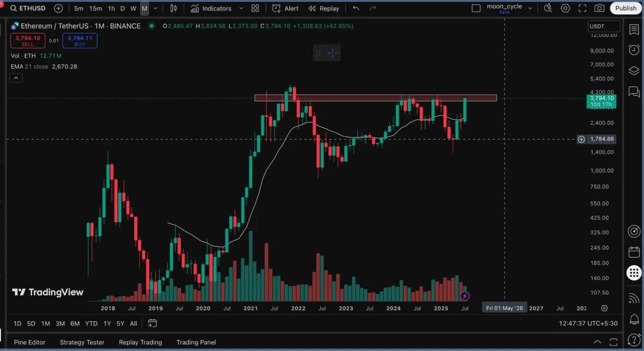Screen dimensions: 644x351
Task: Select the All date range
Action: click(133, 323)
